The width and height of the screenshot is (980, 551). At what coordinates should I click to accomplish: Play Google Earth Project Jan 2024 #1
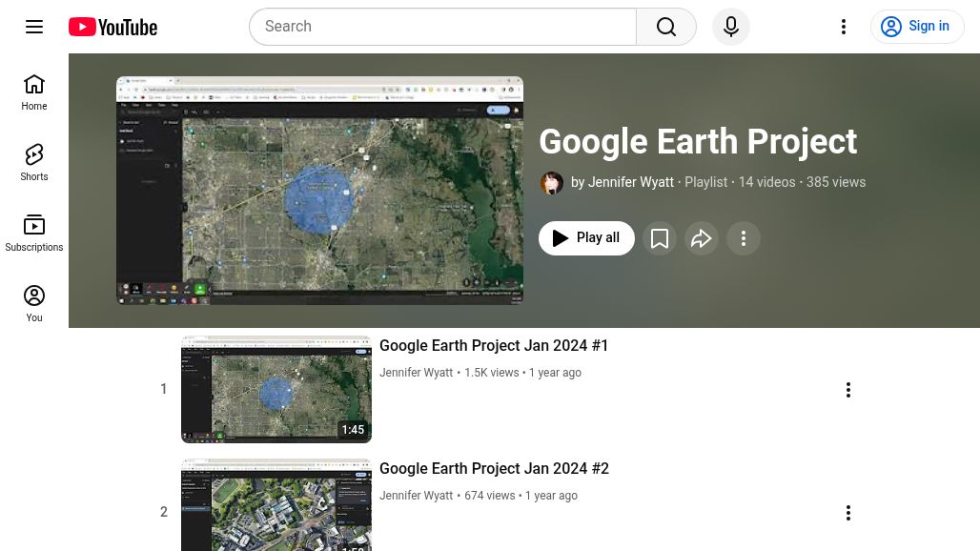click(494, 345)
